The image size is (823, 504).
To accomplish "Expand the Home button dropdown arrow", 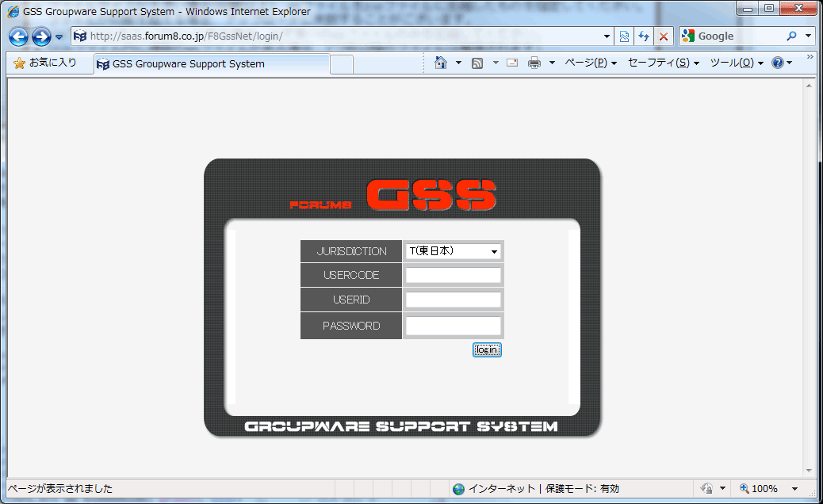I will coord(458,63).
